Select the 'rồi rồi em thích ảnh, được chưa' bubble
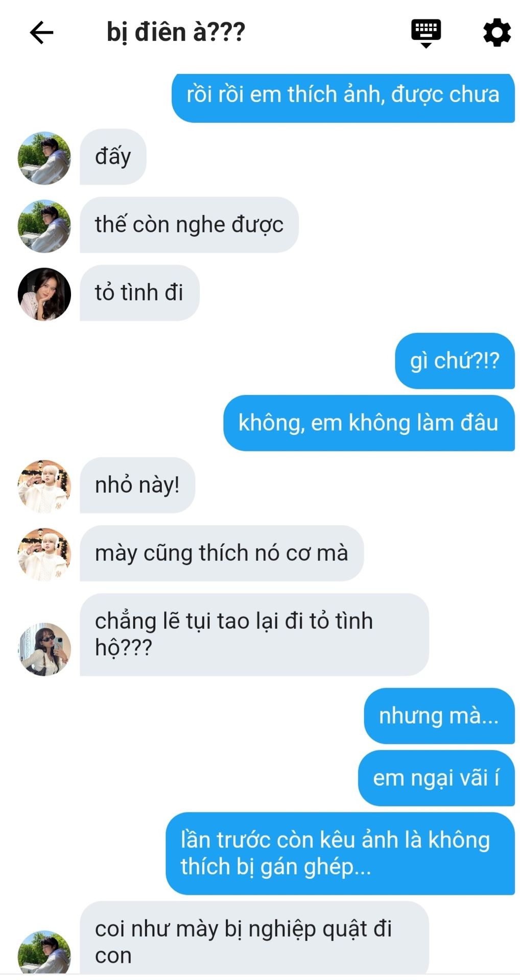 click(x=343, y=96)
